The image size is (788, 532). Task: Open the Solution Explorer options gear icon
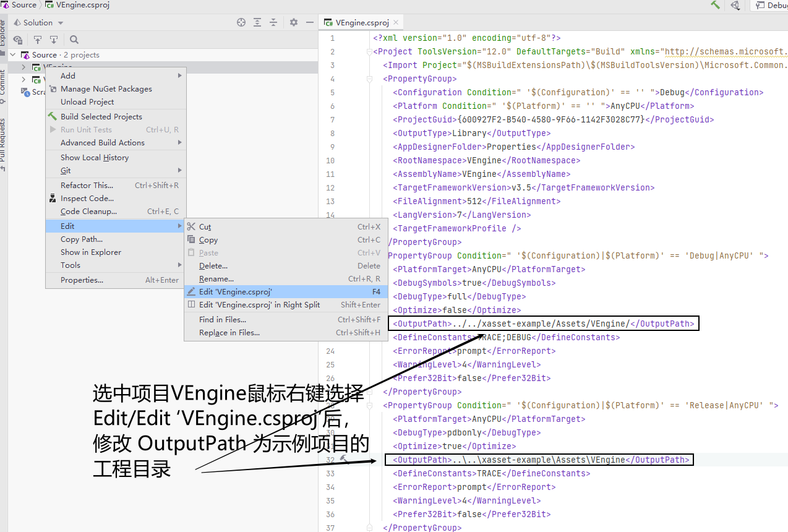(x=293, y=22)
